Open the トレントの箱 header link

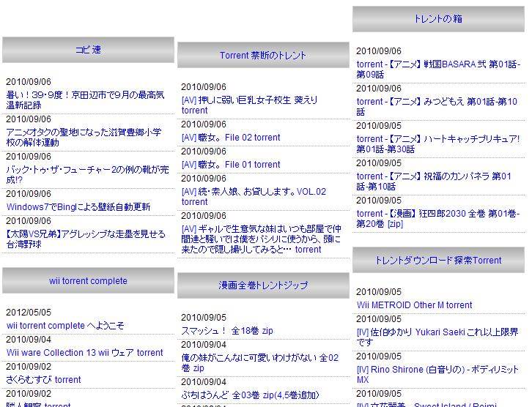coord(438,19)
